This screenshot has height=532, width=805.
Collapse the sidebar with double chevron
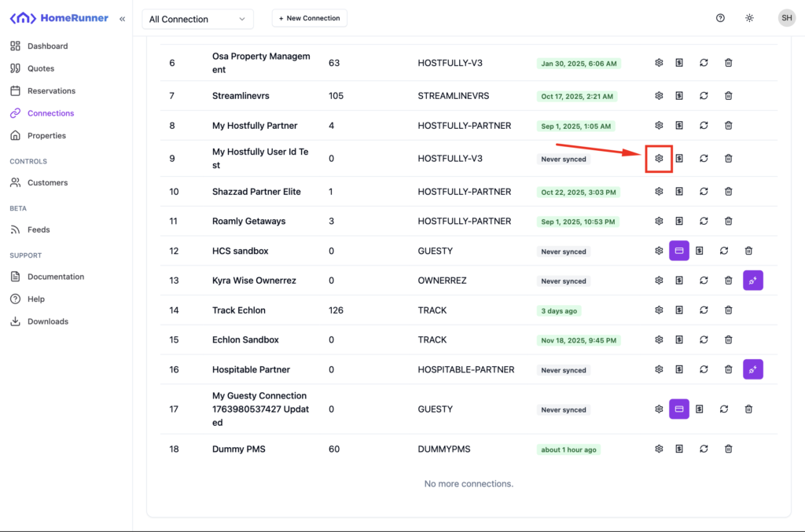(x=122, y=18)
